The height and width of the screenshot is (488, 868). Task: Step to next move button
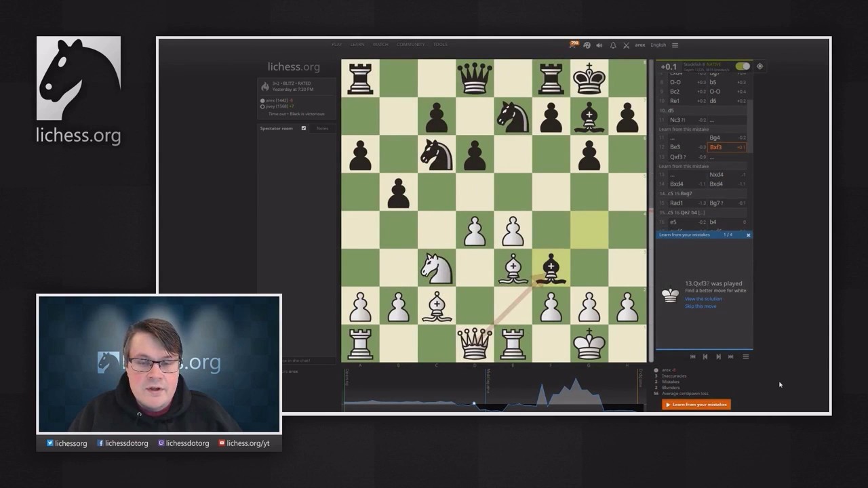click(718, 357)
